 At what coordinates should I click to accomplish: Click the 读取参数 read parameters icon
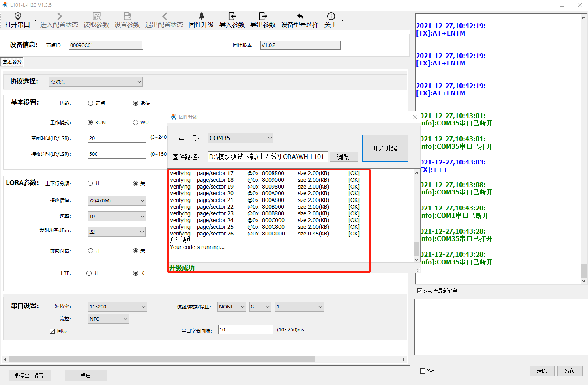(96, 16)
